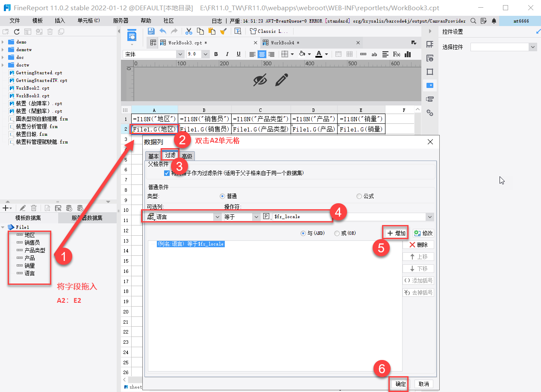Click the search magnifier icon in menu bar
The height and width of the screenshot is (392, 541).
[473, 20]
